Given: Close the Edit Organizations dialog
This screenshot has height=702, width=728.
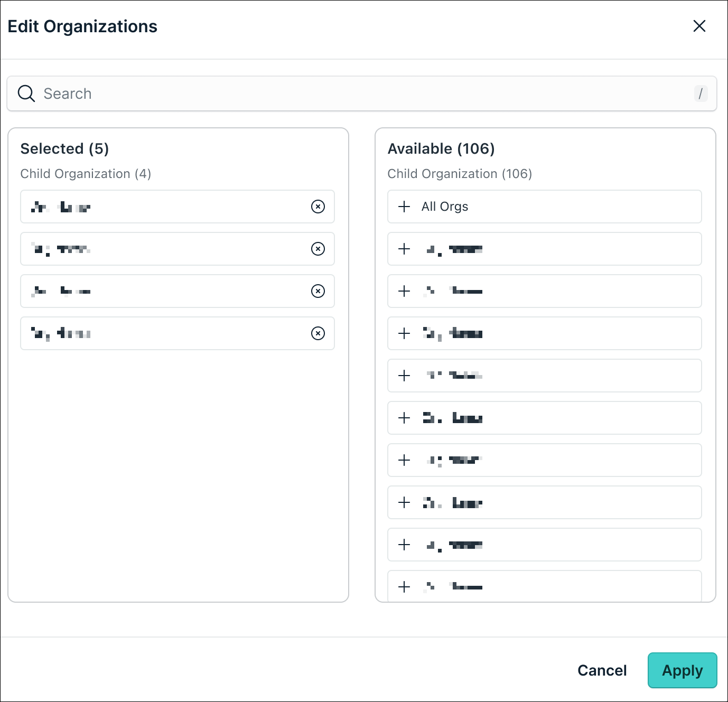Looking at the screenshot, I should [699, 26].
